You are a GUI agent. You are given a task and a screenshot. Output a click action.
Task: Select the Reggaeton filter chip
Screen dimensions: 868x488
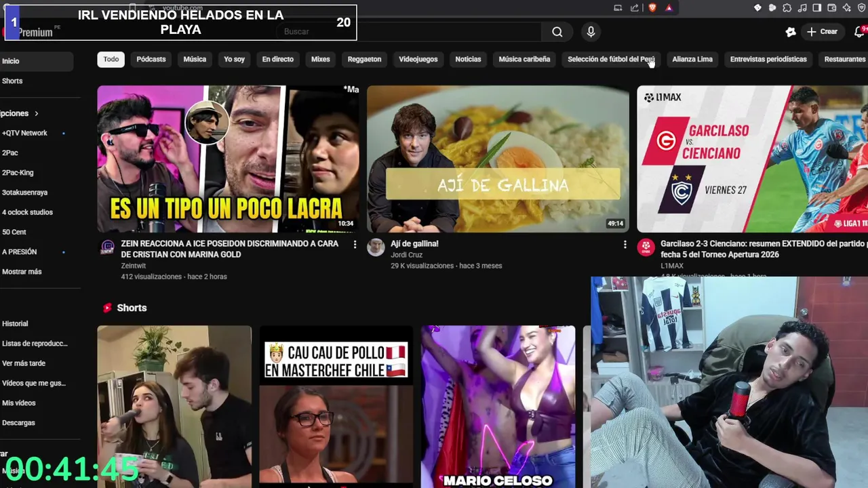[364, 59]
